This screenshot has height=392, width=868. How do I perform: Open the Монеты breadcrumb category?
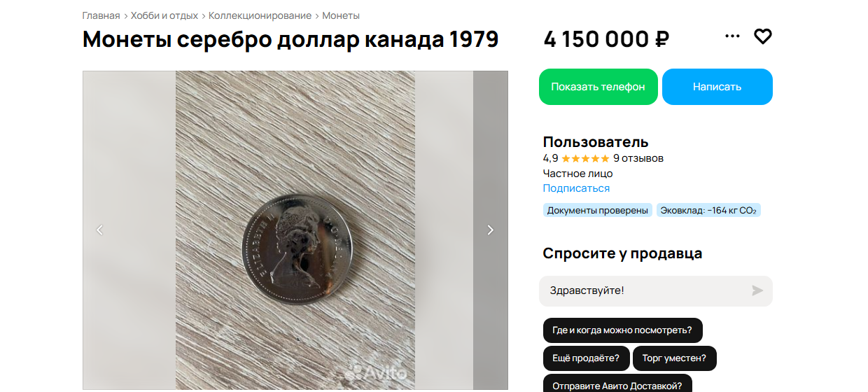pyautogui.click(x=341, y=15)
